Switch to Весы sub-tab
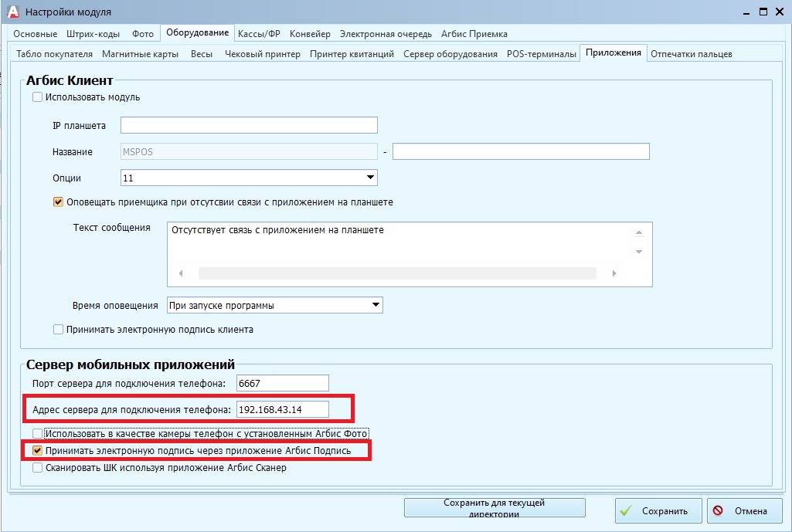This screenshot has width=792, height=532. tap(202, 54)
